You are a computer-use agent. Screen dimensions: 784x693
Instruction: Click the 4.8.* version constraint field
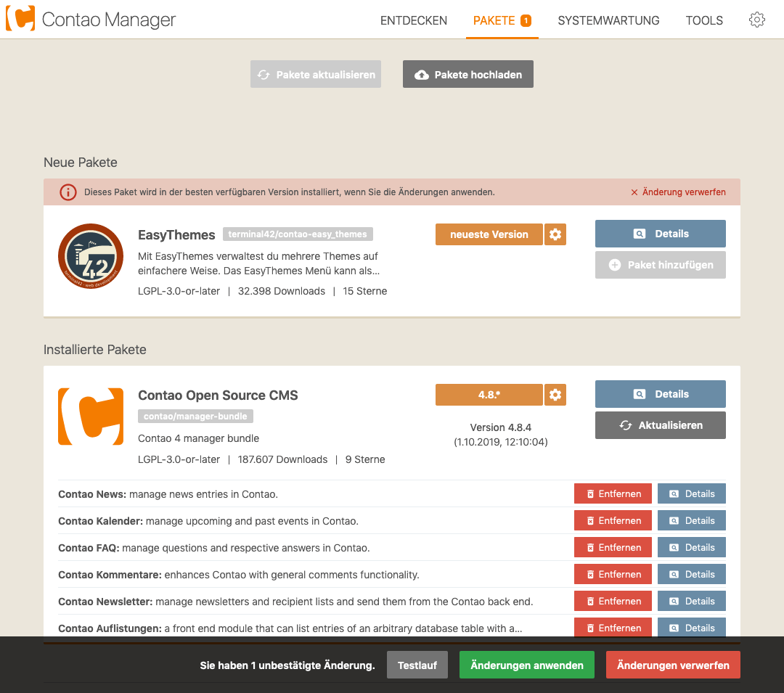pos(489,395)
